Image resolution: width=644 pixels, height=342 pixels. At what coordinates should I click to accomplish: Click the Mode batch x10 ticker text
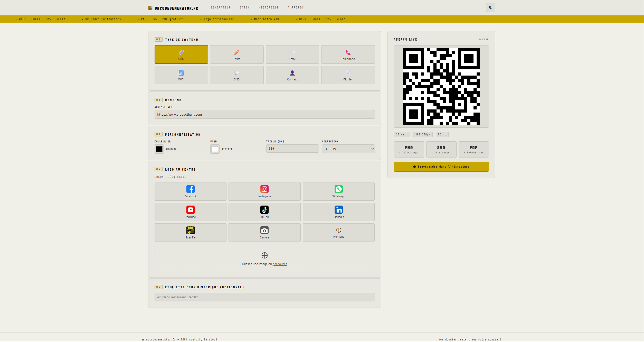(265, 19)
